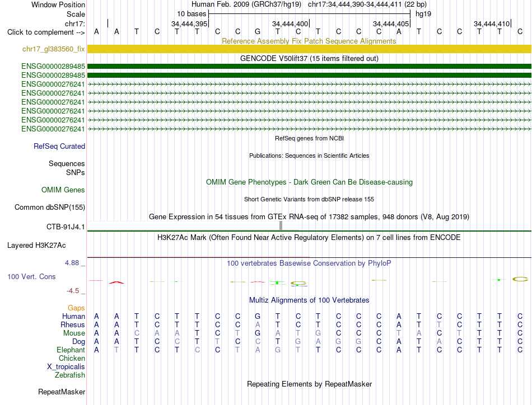Viewport: 532px width, 405px height.
Task: Open 'RefSeq genes from NCBI' track title
Action: 309,138
